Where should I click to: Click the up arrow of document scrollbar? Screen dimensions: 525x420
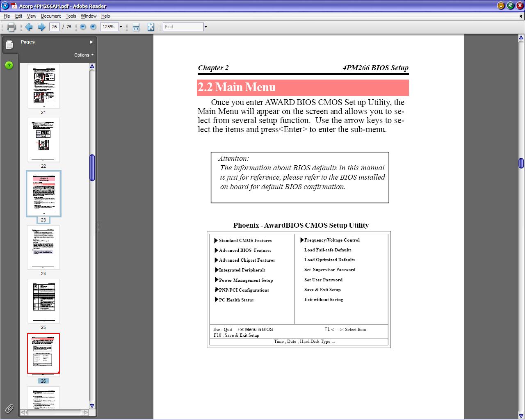[521, 38]
